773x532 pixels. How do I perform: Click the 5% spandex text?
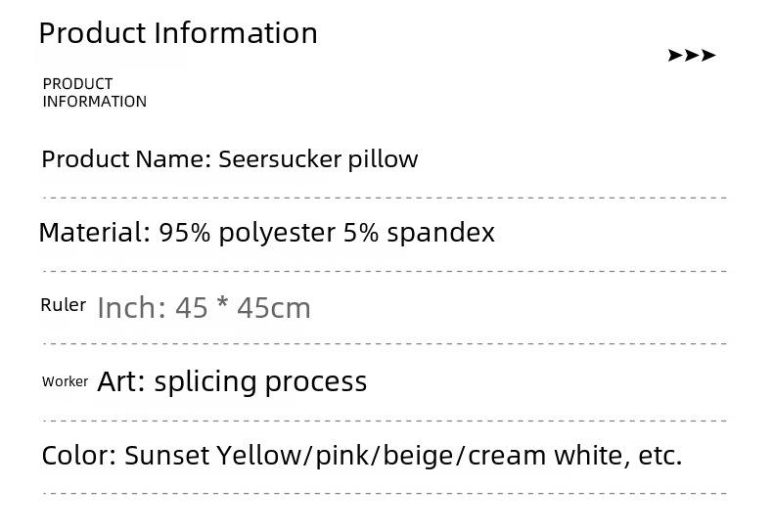click(x=419, y=233)
